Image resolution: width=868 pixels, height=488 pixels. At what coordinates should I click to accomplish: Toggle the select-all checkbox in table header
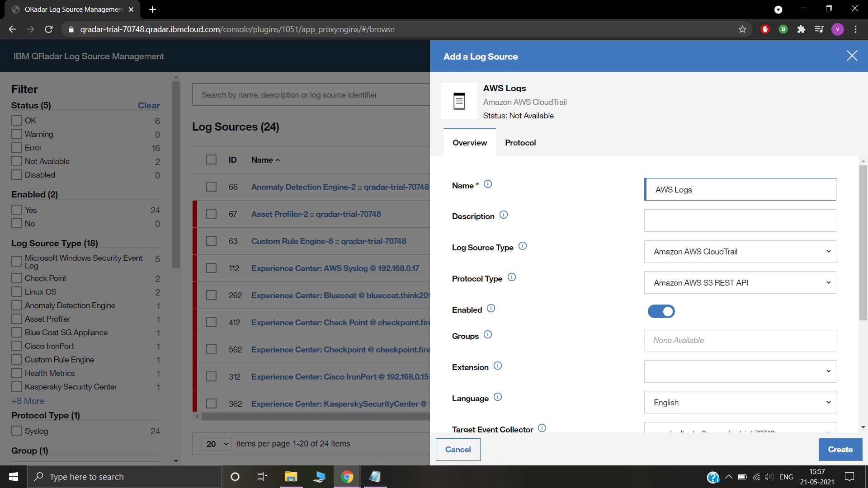[211, 160]
